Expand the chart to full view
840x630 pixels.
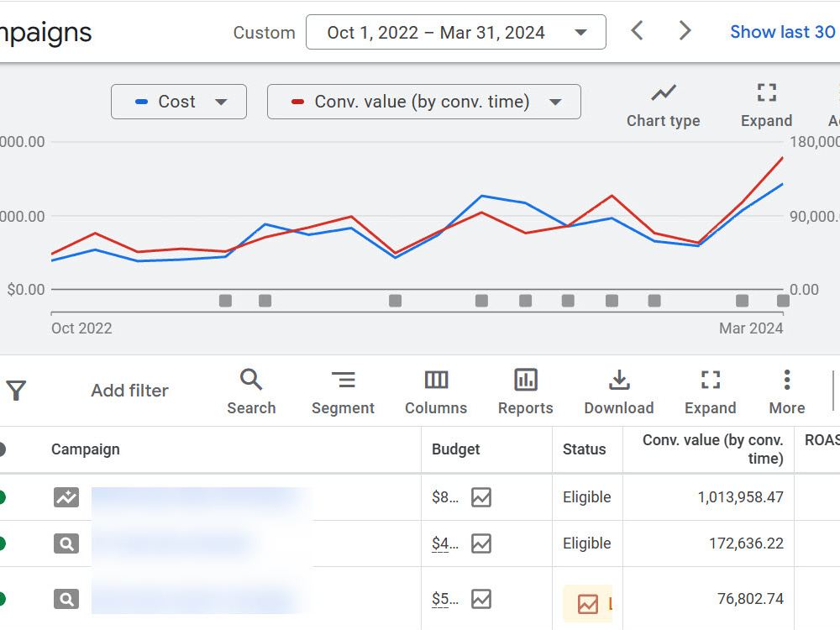[766, 106]
